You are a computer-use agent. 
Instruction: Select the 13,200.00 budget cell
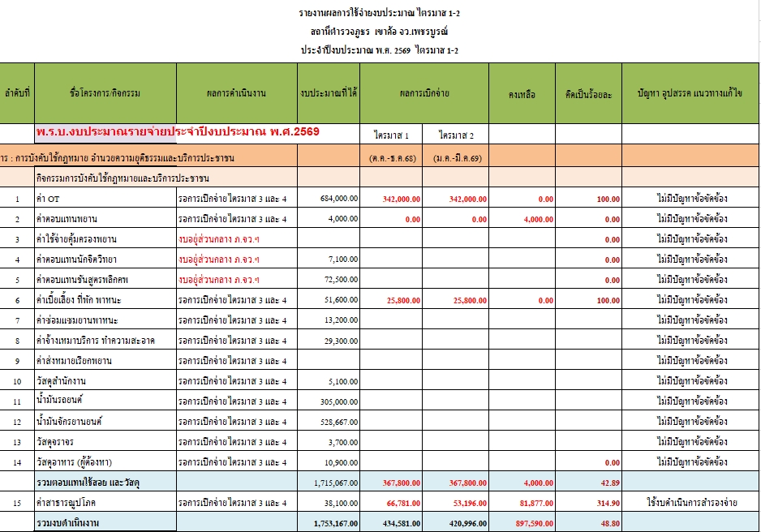coord(329,320)
